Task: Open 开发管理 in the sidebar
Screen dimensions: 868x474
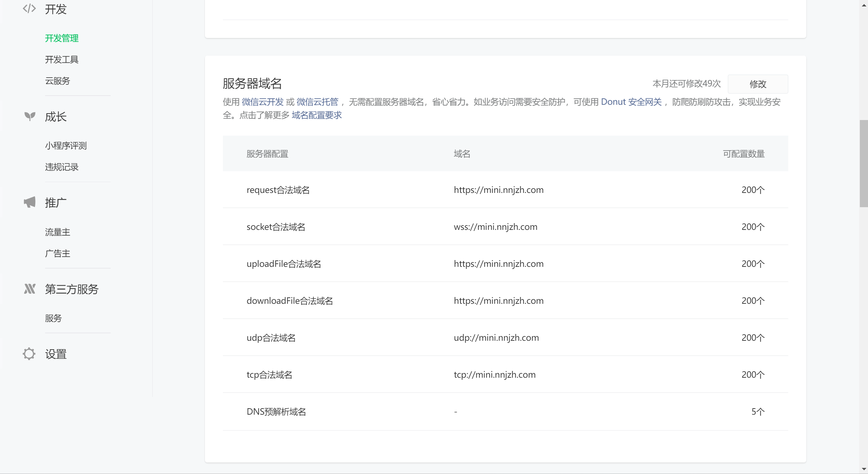Action: pos(62,38)
